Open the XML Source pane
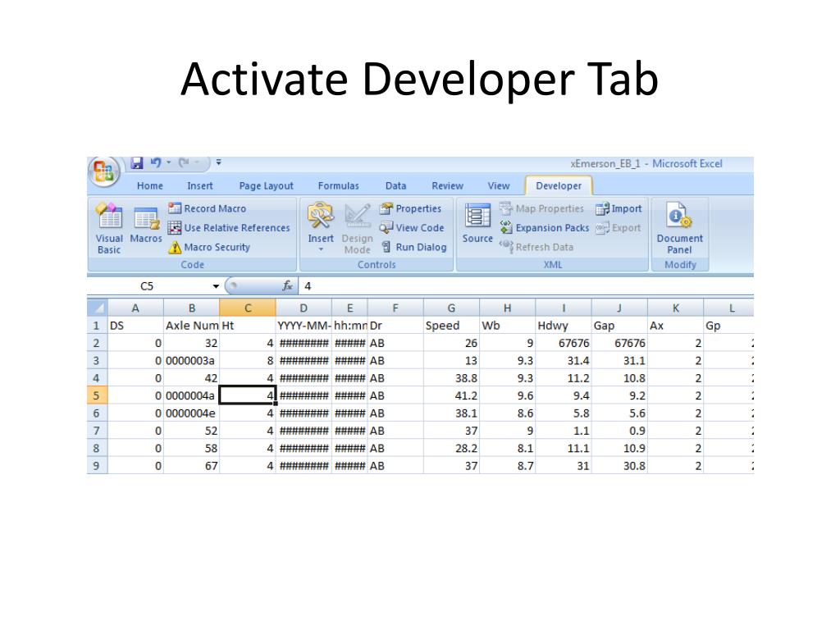840x630 pixels. [477, 225]
